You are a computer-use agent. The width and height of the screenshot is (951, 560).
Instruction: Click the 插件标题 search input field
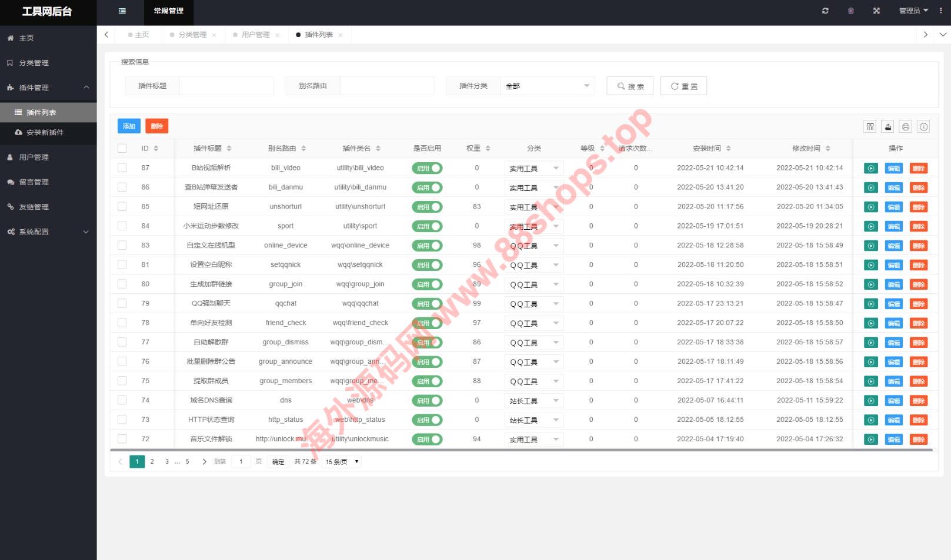click(x=226, y=86)
